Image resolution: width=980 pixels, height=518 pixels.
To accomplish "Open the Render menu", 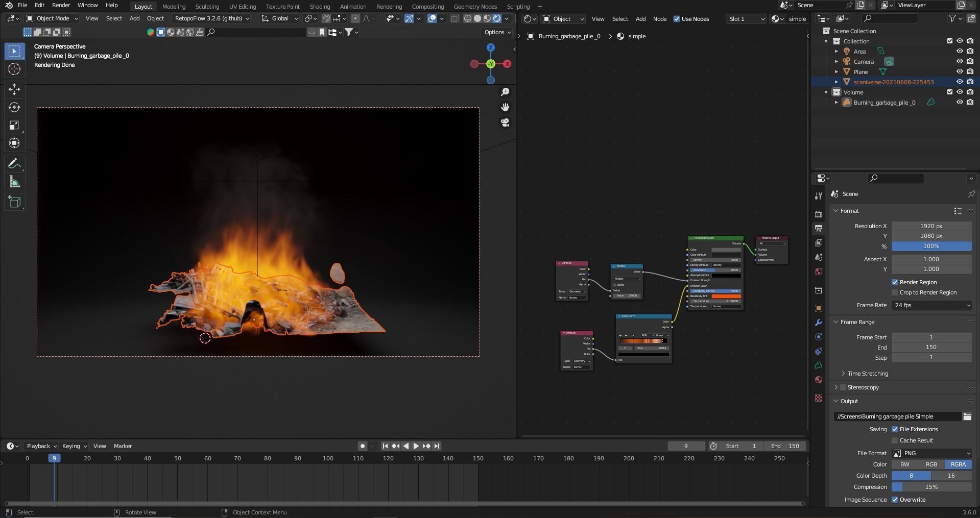I will point(61,5).
